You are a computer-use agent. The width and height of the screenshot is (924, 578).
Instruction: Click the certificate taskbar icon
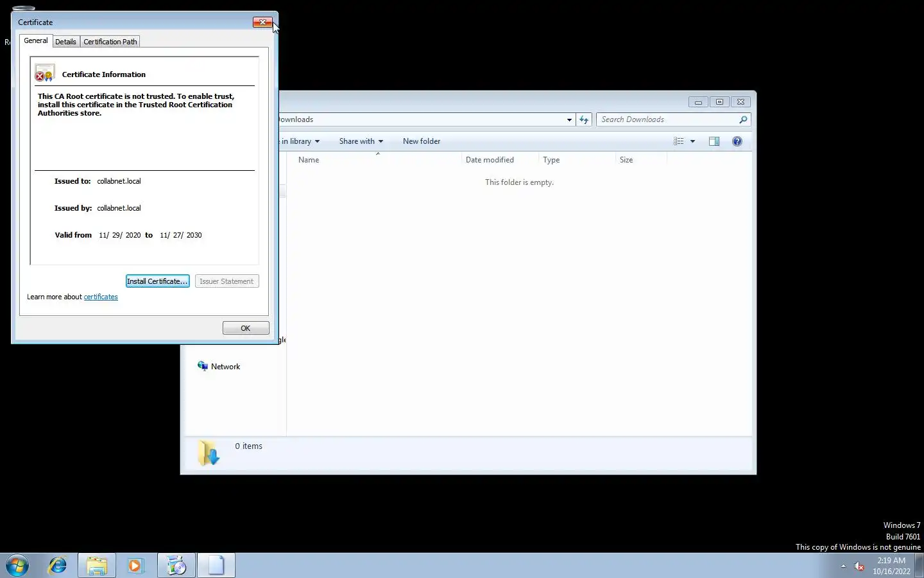pyautogui.click(x=176, y=566)
